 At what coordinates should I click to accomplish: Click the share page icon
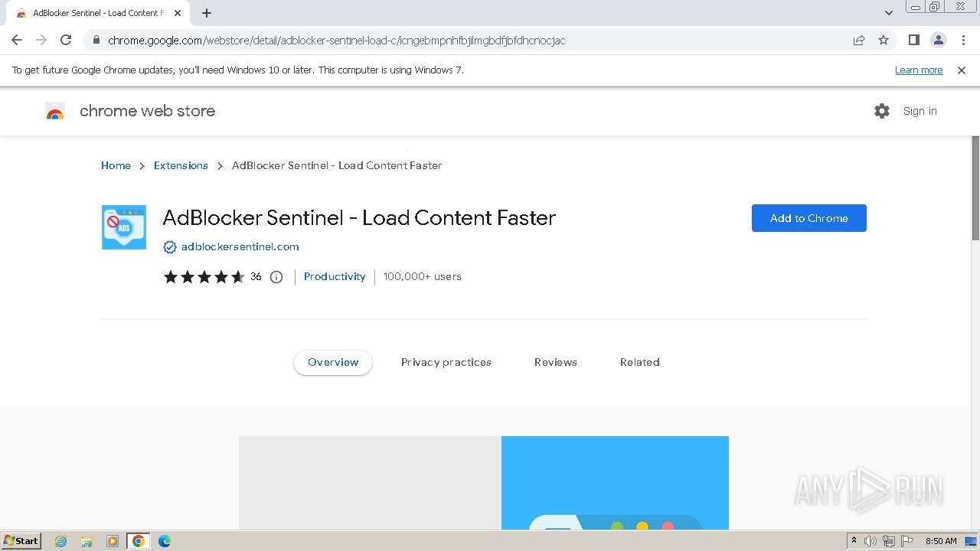[859, 40]
